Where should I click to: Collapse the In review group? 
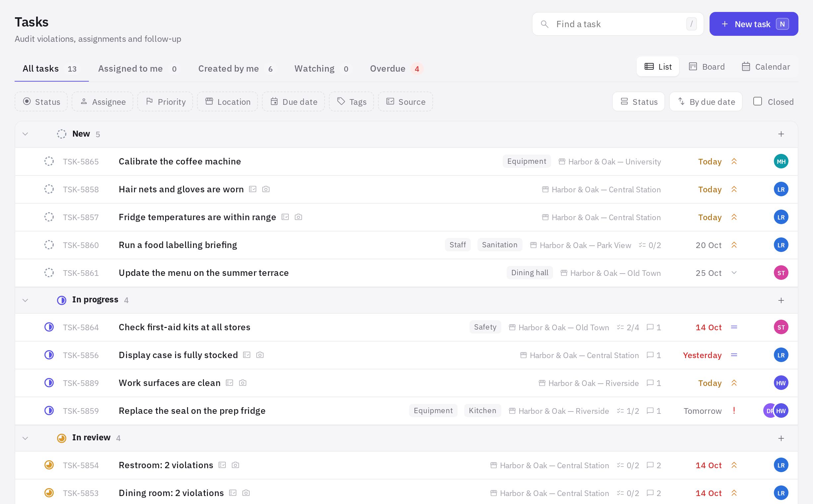(25, 438)
